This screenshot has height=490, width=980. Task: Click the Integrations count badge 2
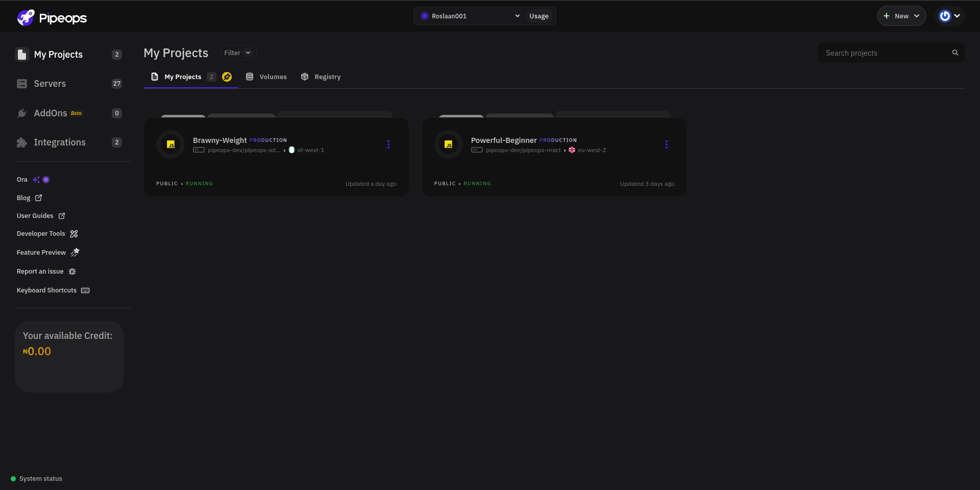coord(117,142)
